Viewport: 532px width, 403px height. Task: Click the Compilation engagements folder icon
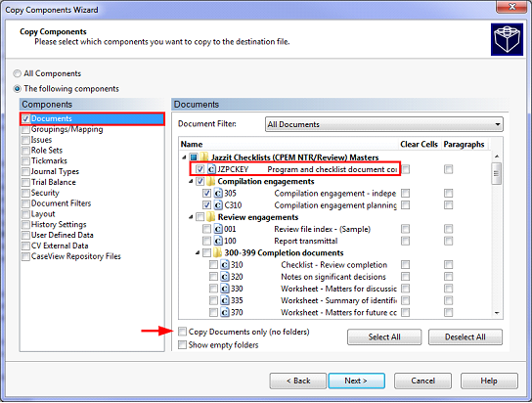(x=210, y=182)
